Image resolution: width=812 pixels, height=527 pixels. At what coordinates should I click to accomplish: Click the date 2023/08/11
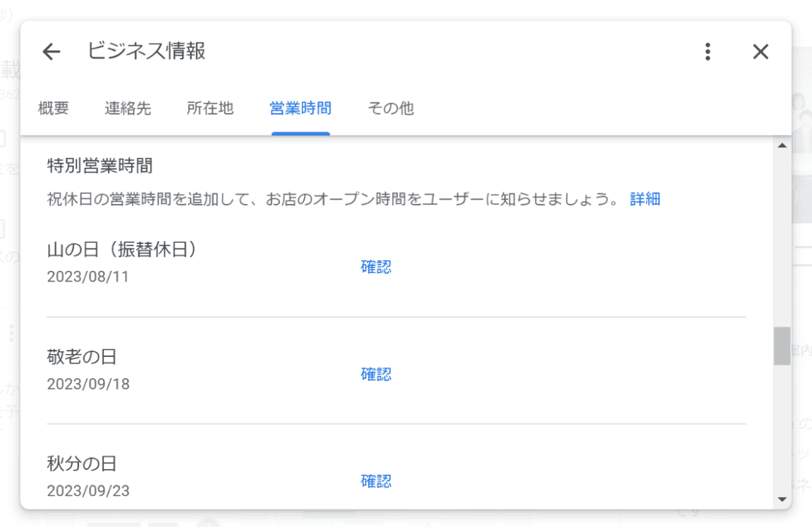pos(88,277)
